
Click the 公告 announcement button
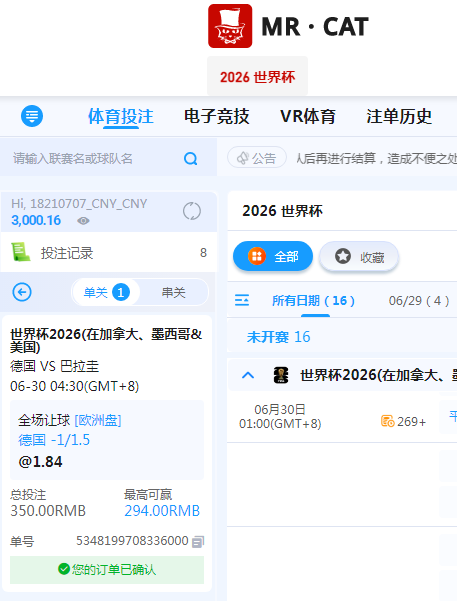pyautogui.click(x=257, y=158)
